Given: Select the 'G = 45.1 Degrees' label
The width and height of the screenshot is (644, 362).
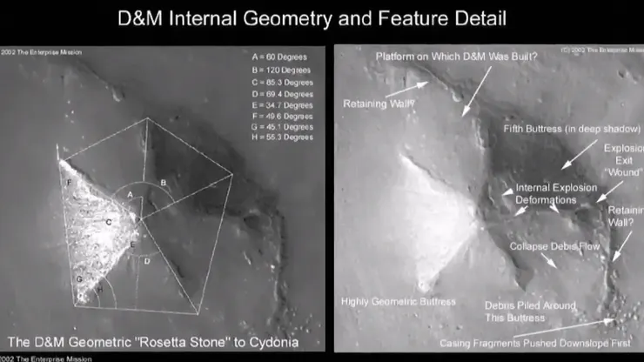Looking at the screenshot, I should [x=283, y=127].
